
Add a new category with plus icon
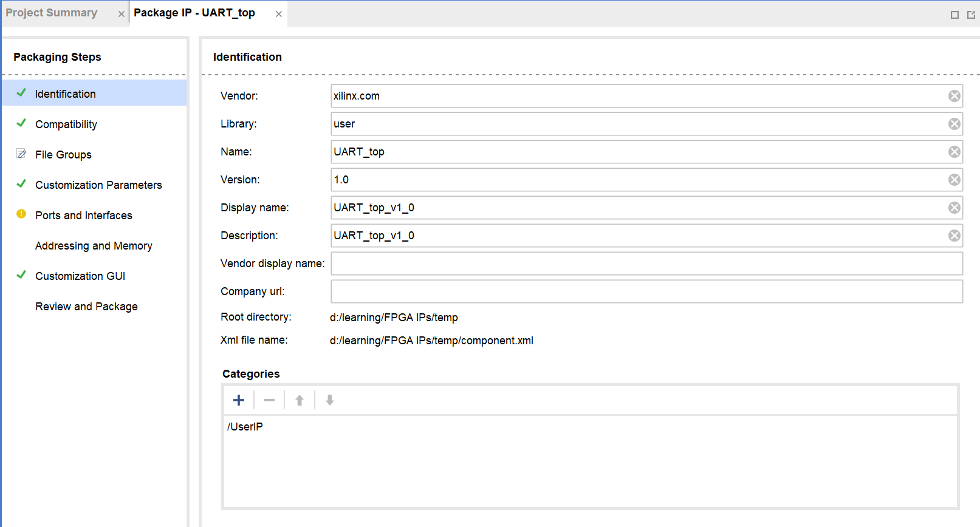point(239,400)
